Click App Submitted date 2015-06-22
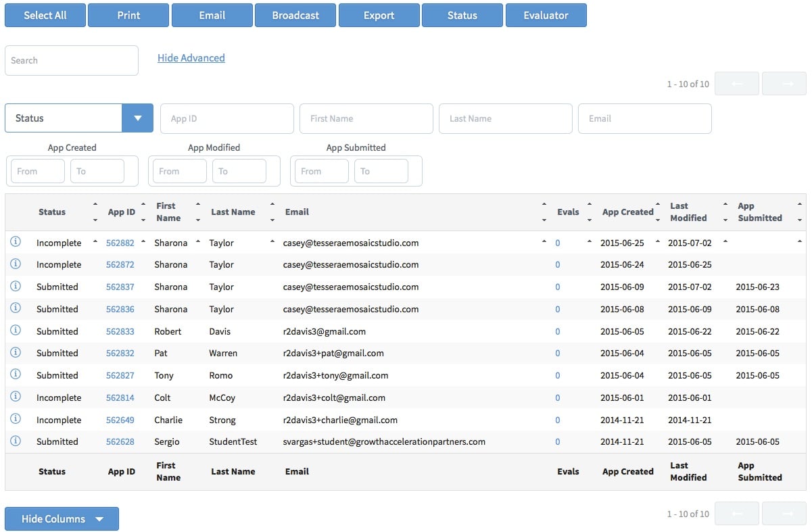812x532 pixels. (758, 331)
